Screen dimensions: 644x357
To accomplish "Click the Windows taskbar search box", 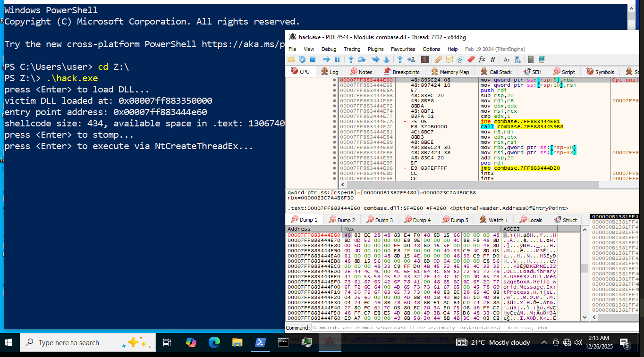I will 88,343.
